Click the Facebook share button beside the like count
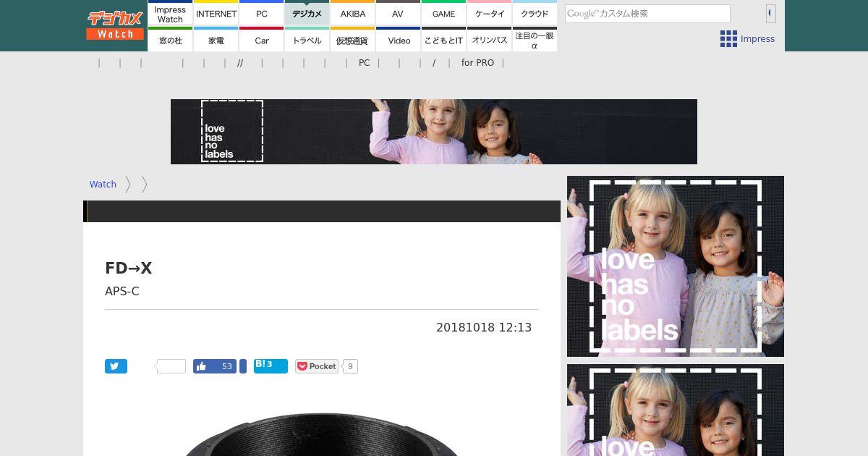The height and width of the screenshot is (456, 868). 243,366
